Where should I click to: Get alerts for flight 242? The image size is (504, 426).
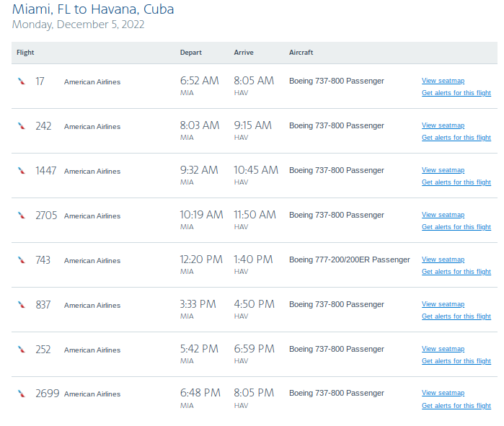[x=456, y=138]
